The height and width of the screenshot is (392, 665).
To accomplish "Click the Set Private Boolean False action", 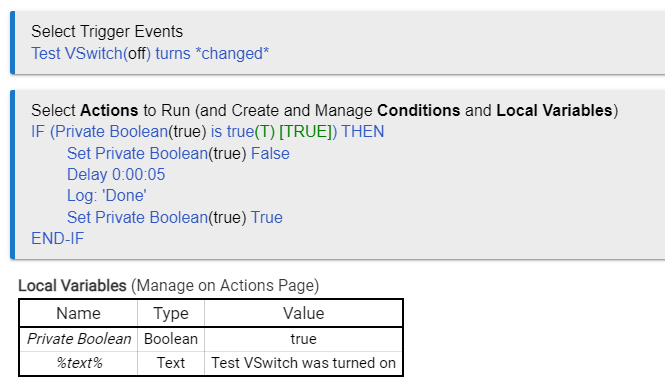I will click(178, 154).
